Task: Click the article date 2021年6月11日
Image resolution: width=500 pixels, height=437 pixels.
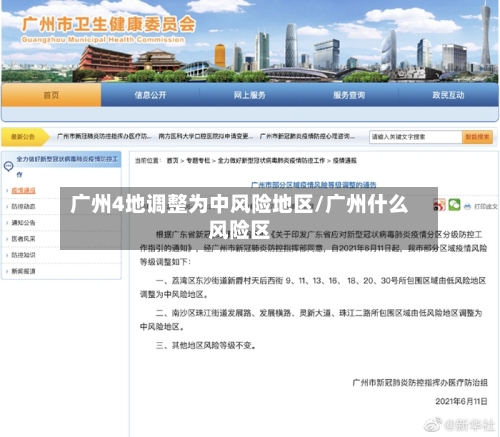Action: pyautogui.click(x=461, y=401)
